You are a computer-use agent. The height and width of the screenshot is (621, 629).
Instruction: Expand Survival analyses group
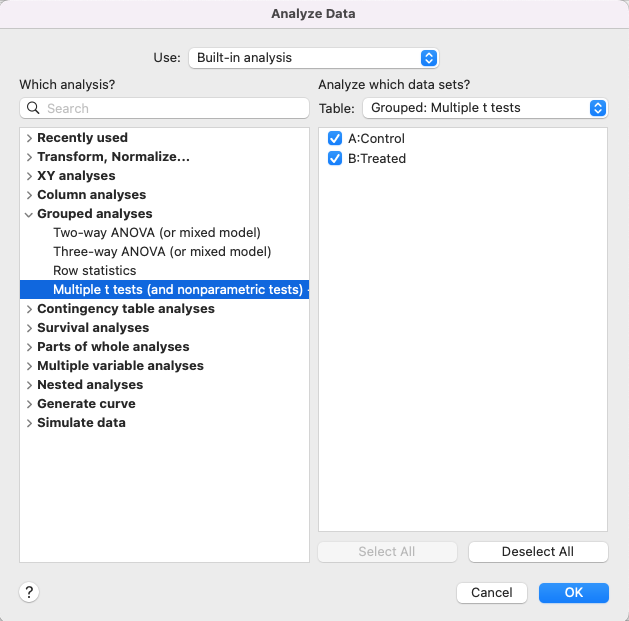(x=29, y=328)
